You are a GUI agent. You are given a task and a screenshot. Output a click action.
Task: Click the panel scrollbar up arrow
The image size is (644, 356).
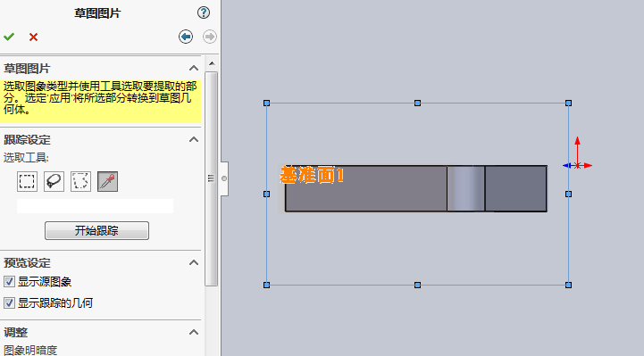pyautogui.click(x=212, y=63)
